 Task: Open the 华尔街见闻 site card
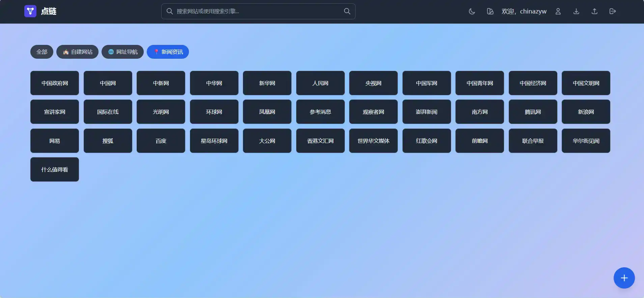(586, 141)
